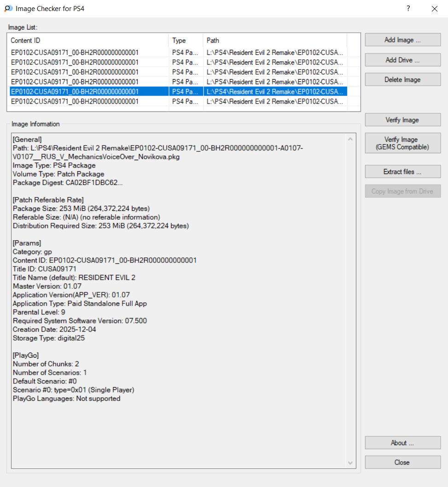Click scroll down arrow in Image Information
Viewport: 448px width, 487px height.
tap(351, 463)
